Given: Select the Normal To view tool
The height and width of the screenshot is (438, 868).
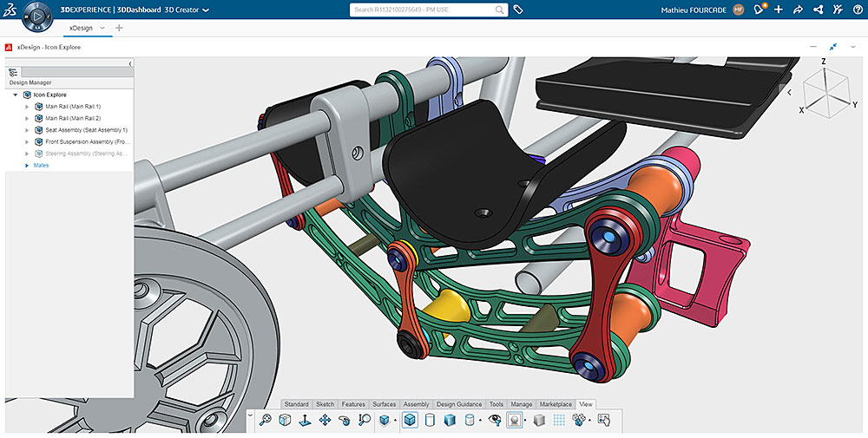Looking at the screenshot, I should tap(305, 421).
